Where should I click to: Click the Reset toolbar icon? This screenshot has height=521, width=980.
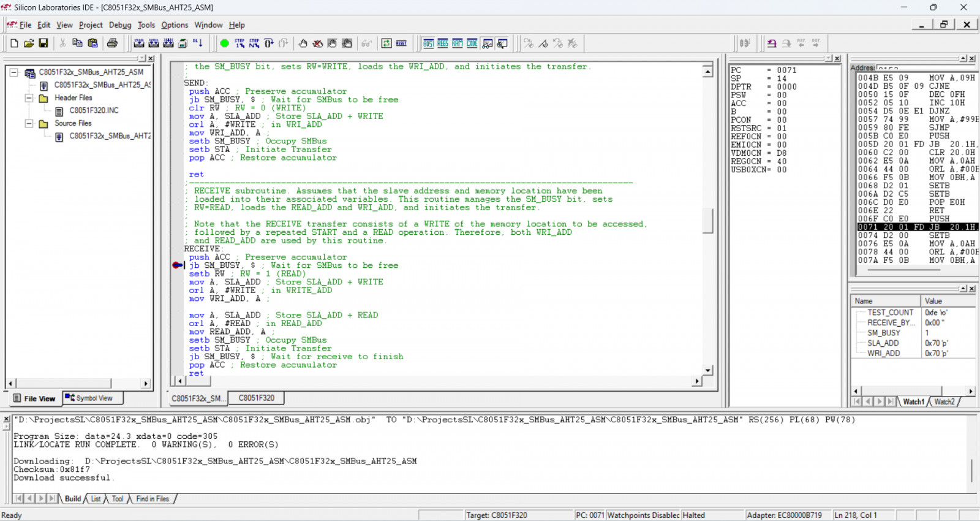[x=401, y=44]
